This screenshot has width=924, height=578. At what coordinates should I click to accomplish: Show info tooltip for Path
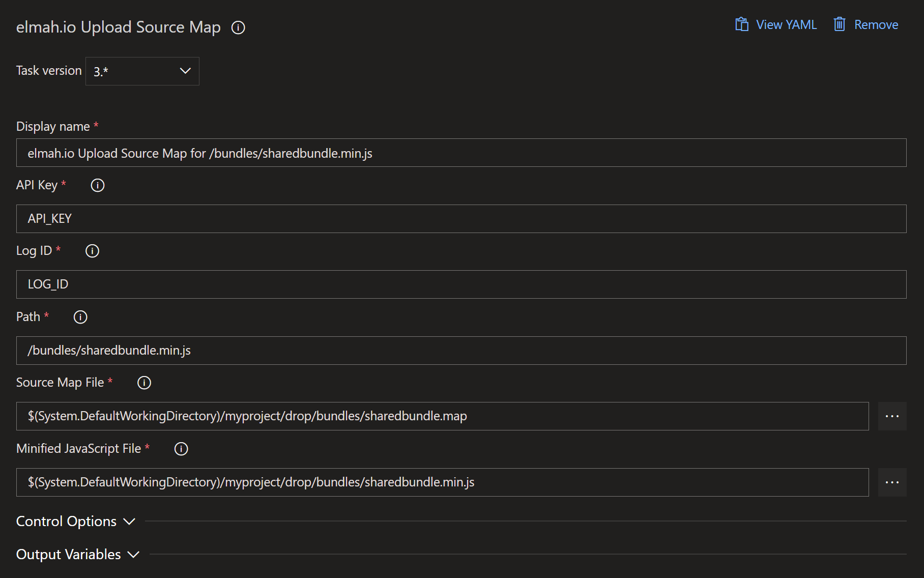pos(80,317)
